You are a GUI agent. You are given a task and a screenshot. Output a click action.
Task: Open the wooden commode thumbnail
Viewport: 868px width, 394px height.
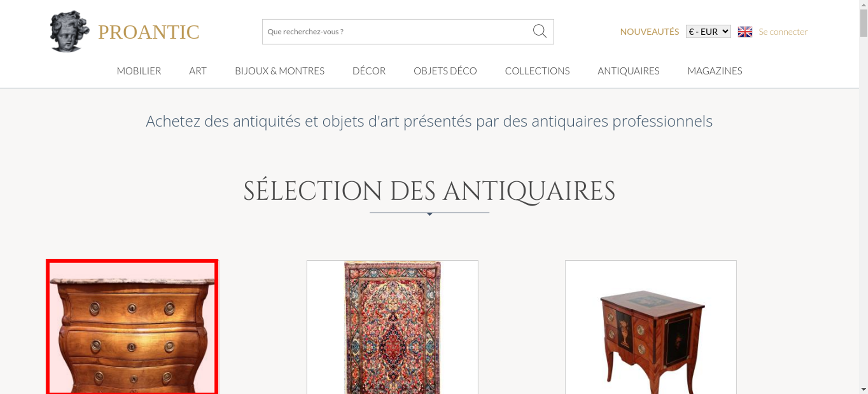click(132, 328)
